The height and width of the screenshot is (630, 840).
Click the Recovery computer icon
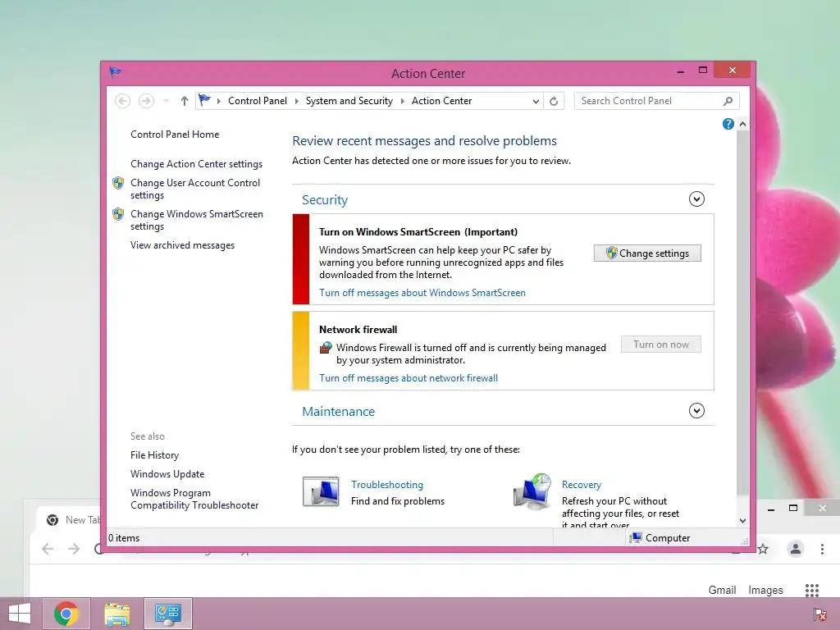[532, 491]
